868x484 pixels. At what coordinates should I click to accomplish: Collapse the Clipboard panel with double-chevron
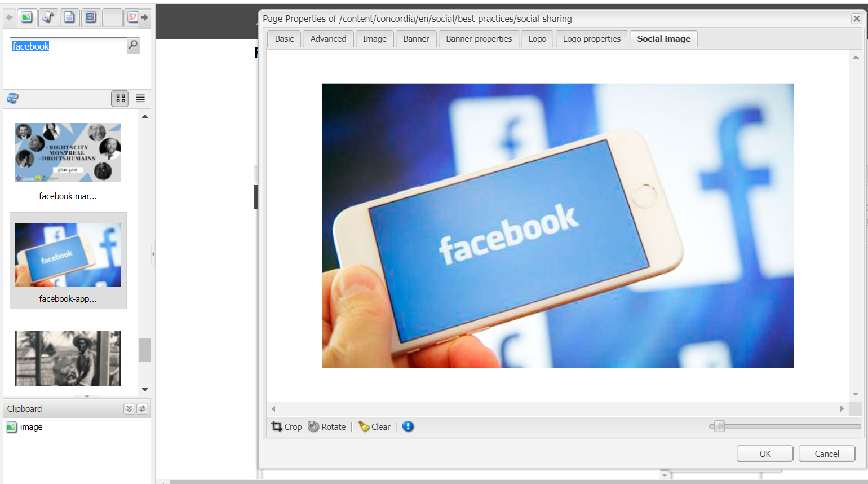pos(129,409)
